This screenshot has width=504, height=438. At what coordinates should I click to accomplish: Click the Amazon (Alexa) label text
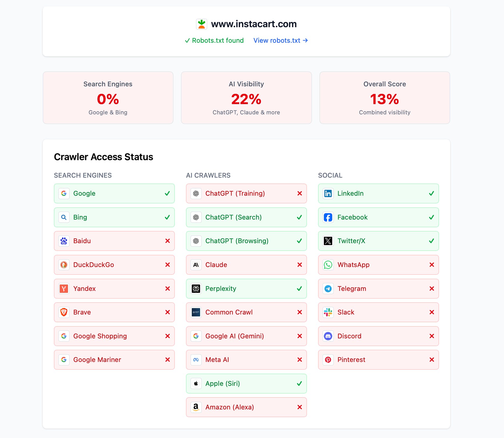tap(230, 407)
